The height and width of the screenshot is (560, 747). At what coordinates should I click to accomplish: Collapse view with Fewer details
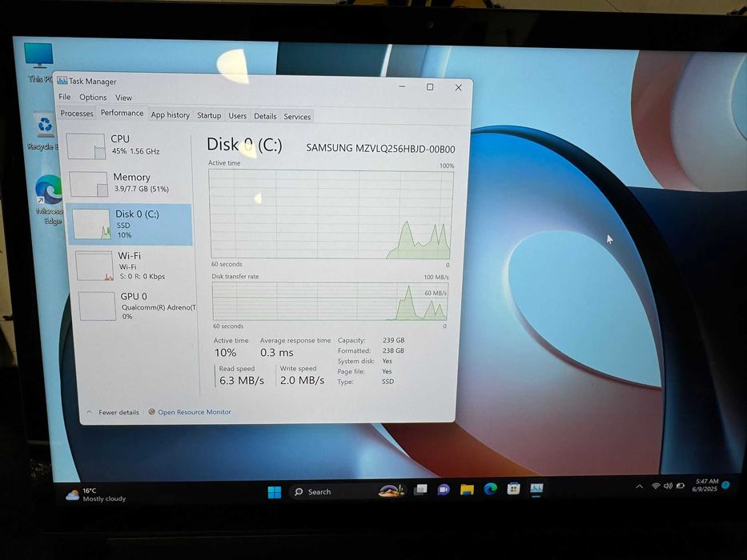click(x=114, y=412)
